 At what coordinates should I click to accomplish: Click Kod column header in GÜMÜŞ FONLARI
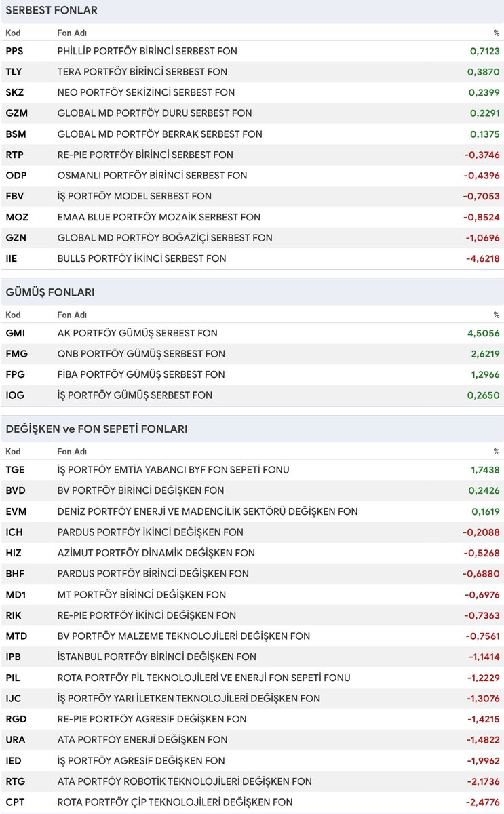click(13, 315)
